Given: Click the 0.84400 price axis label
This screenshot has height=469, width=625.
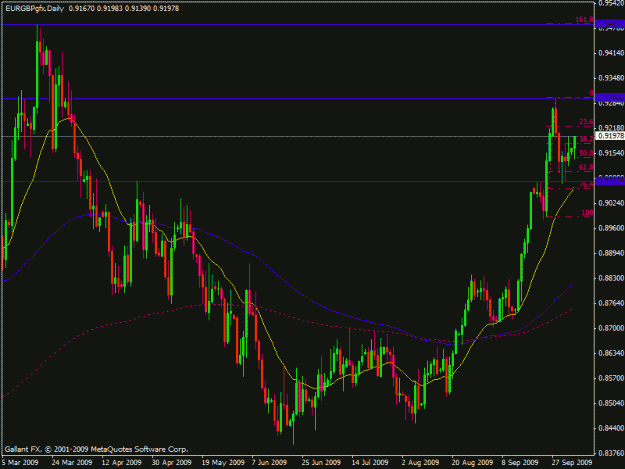Looking at the screenshot, I should point(611,428).
